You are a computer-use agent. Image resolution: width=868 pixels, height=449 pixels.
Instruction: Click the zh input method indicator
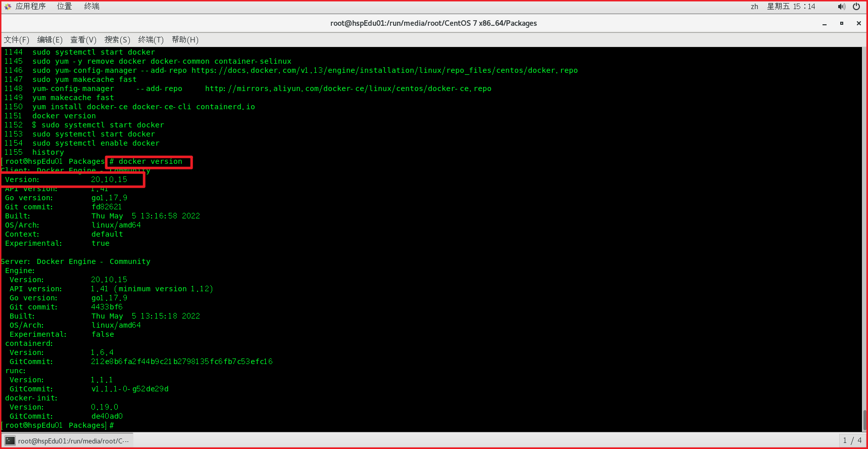(x=754, y=7)
